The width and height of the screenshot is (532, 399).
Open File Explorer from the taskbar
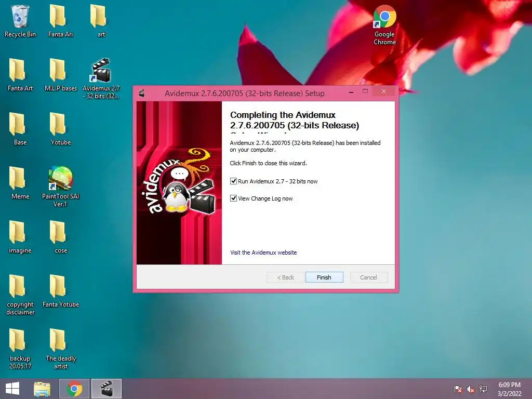click(42, 389)
